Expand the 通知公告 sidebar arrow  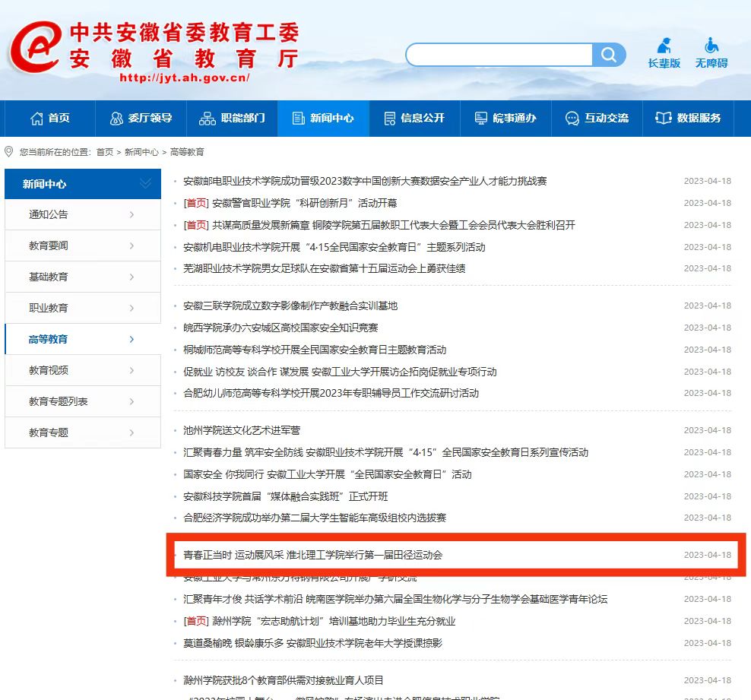[132, 215]
